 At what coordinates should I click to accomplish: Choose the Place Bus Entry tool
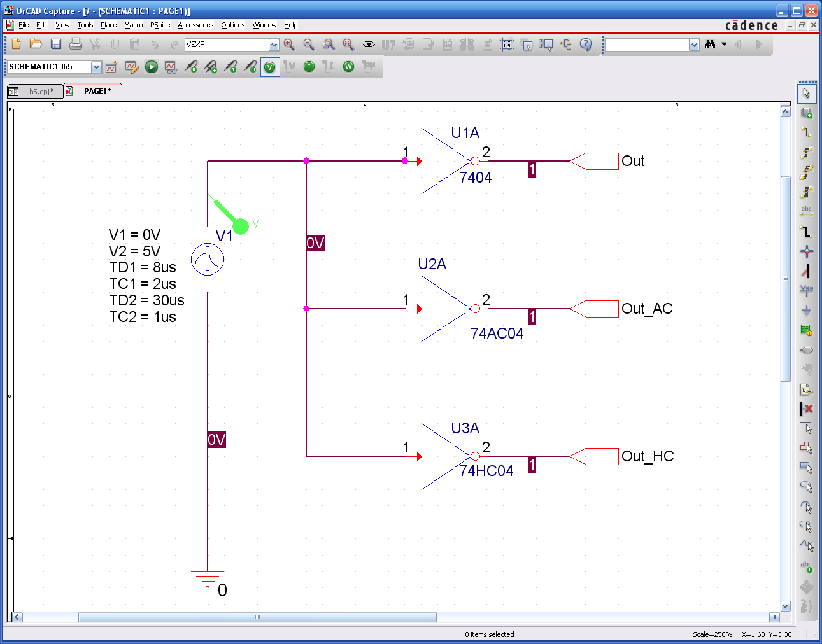(x=807, y=271)
